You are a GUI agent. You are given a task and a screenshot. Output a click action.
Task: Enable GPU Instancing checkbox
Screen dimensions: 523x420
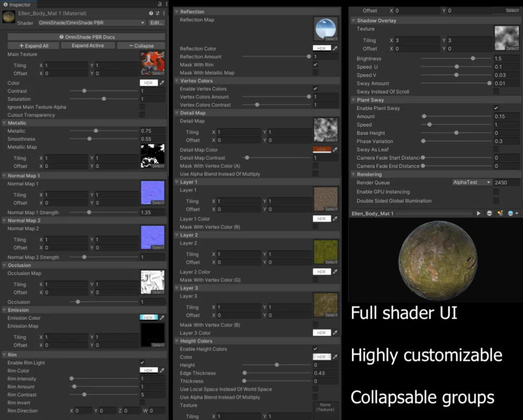[x=496, y=192]
